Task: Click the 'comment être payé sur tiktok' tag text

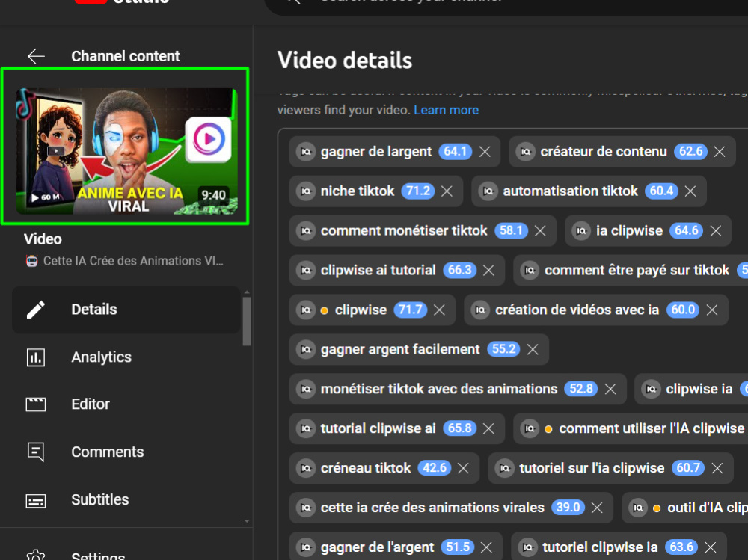Action: coord(637,271)
